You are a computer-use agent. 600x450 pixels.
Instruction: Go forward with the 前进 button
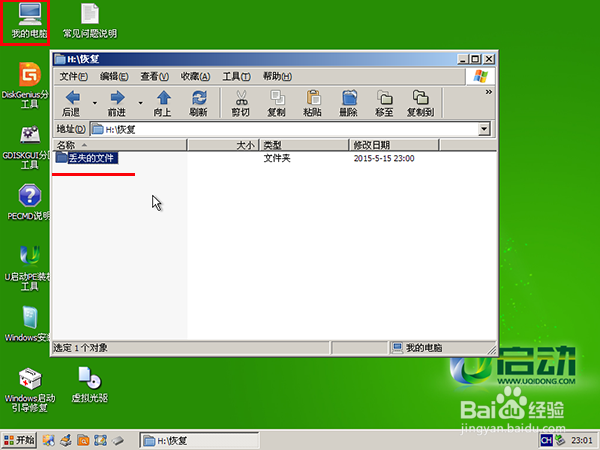(x=117, y=103)
